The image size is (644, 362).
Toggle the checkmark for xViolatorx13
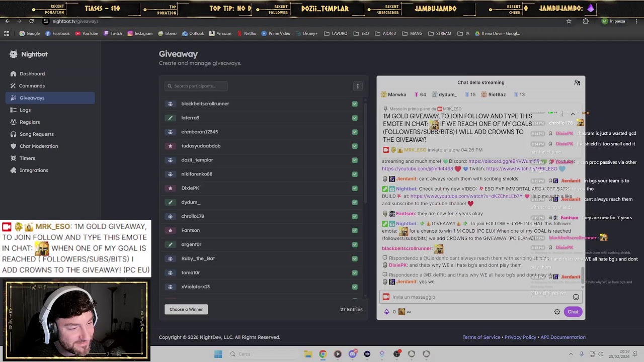355,287
